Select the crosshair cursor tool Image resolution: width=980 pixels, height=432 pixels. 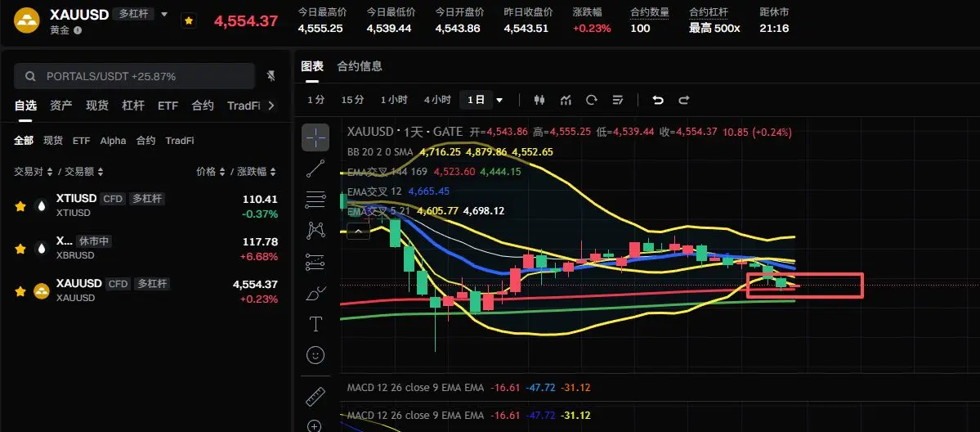click(315, 137)
